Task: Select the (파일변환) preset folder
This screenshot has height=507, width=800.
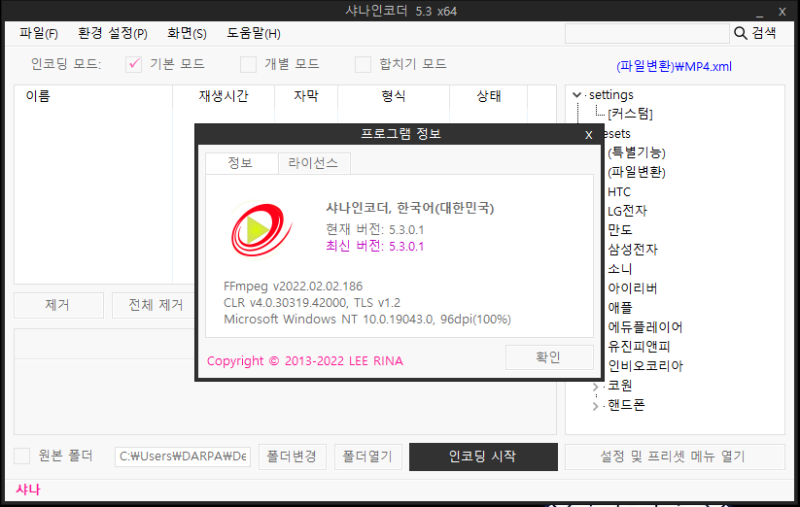Action: (x=636, y=172)
